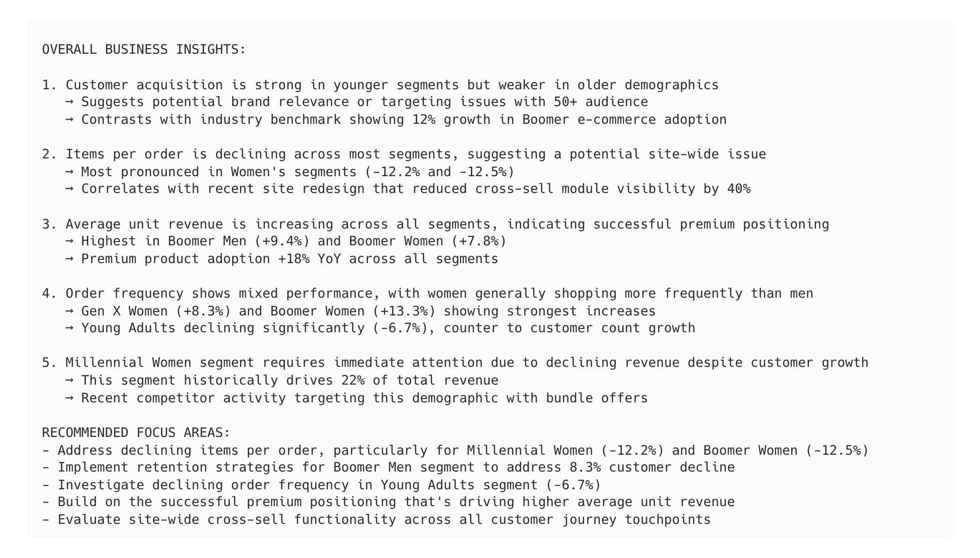980x558 pixels.
Task: Click the OVERALL BUSINESS INSIGHTS heading
Action: [144, 50]
